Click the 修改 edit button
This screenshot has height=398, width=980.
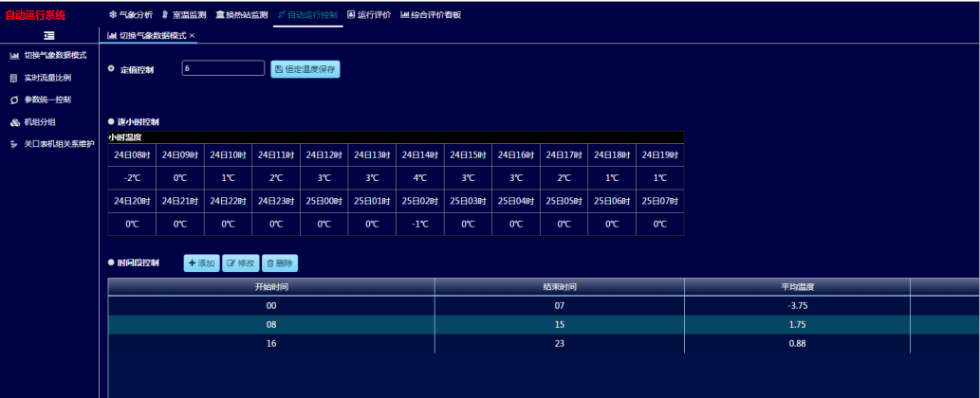pos(240,262)
